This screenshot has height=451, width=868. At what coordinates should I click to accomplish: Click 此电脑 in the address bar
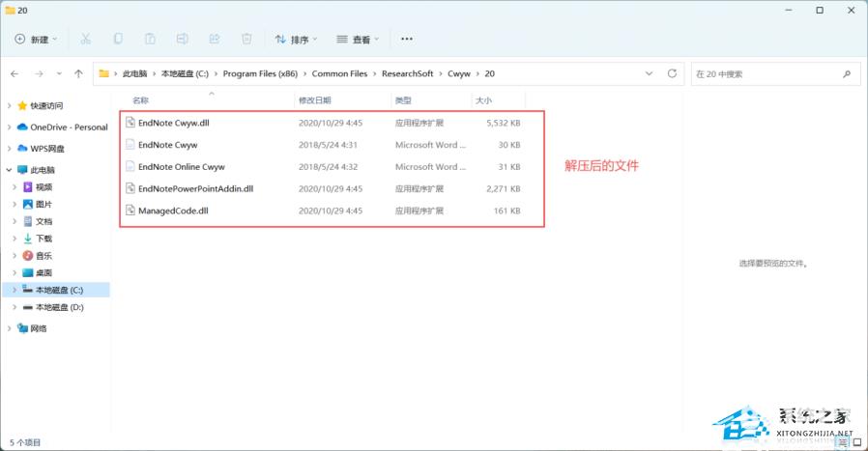click(x=135, y=73)
